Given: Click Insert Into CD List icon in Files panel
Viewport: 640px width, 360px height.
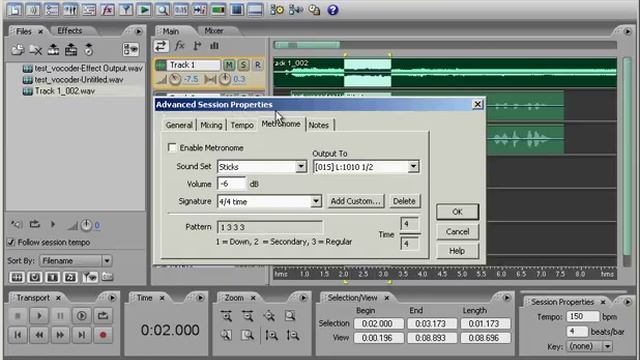Looking at the screenshot, I should pos(89,50).
